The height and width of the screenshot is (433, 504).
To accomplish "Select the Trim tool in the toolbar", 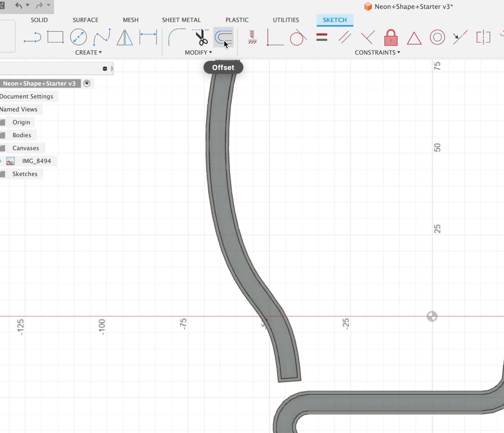I will (x=201, y=37).
